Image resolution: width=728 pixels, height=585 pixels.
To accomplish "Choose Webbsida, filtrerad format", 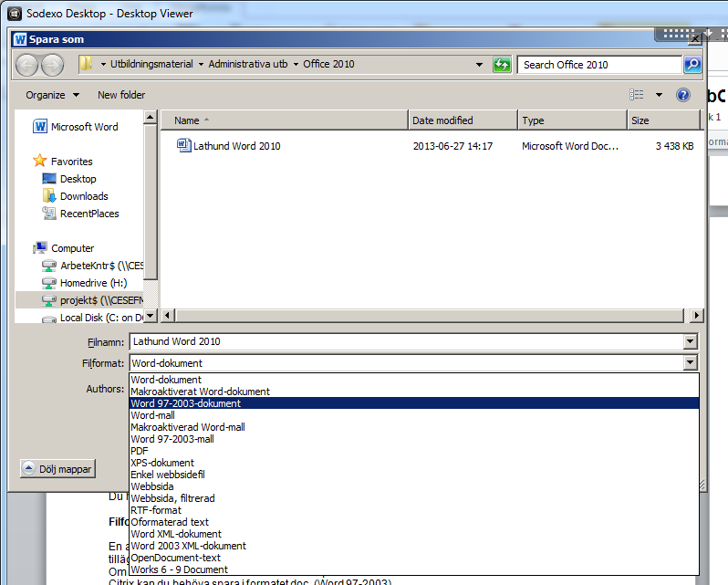I will [414, 498].
